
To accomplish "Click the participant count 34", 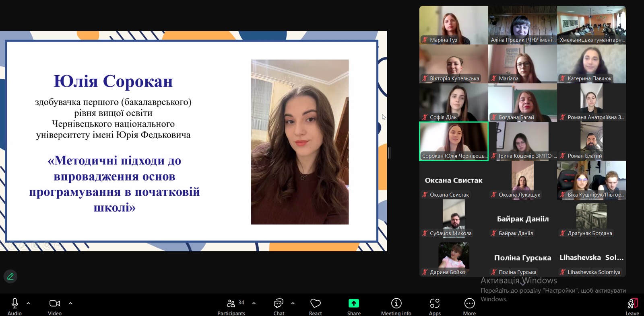I will tap(242, 302).
